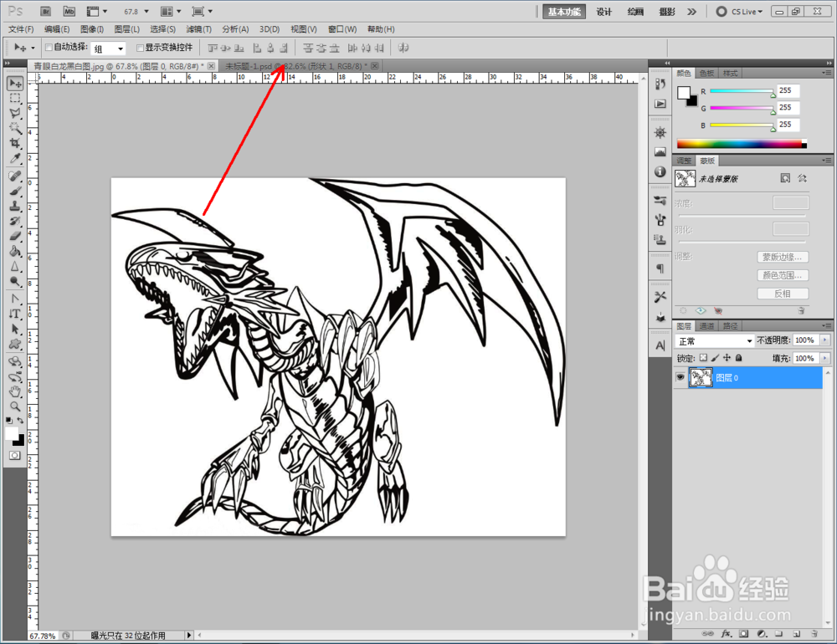
Task: Switch to the 设计 workspace
Action: (x=603, y=12)
